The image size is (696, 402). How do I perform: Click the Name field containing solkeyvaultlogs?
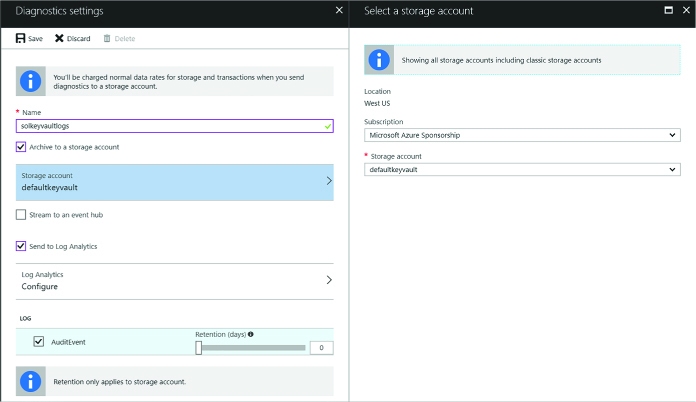[x=174, y=126]
